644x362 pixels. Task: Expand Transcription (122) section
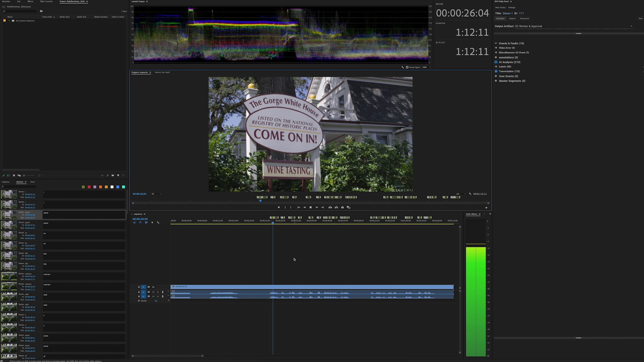pyautogui.click(x=496, y=71)
